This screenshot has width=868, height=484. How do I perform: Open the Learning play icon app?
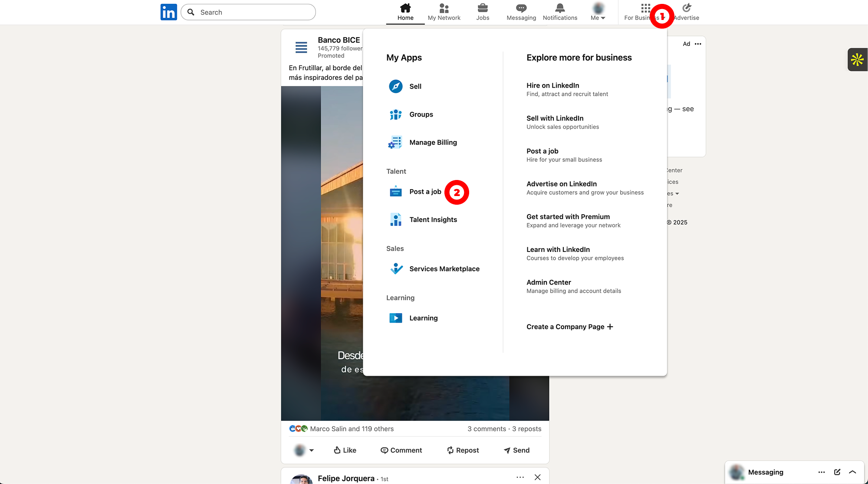395,318
